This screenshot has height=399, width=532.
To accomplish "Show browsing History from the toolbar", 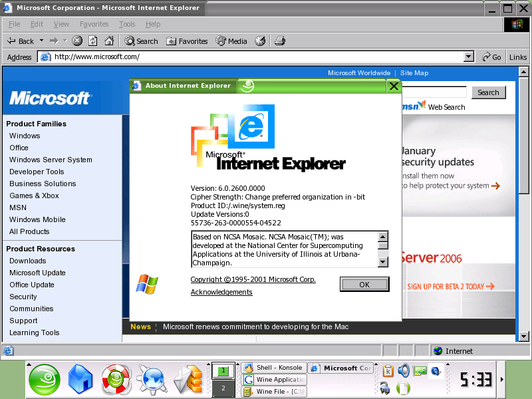I will [x=260, y=41].
